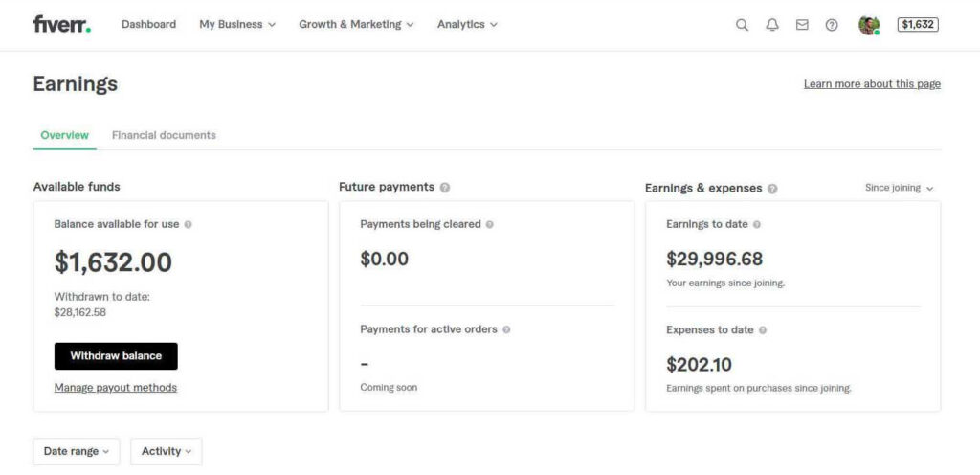Click info icon beside Payments for active orders

coord(506,329)
